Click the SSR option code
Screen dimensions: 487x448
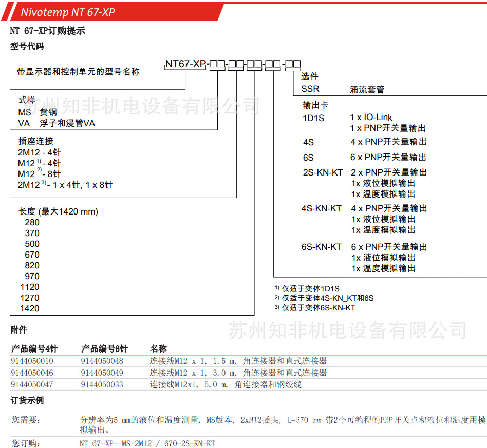click(x=310, y=89)
